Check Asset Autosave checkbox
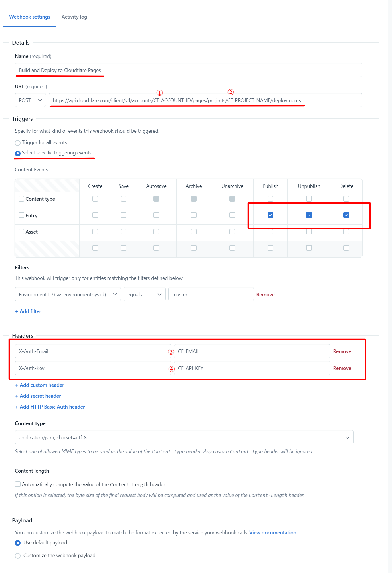The image size is (392, 573). click(x=156, y=232)
